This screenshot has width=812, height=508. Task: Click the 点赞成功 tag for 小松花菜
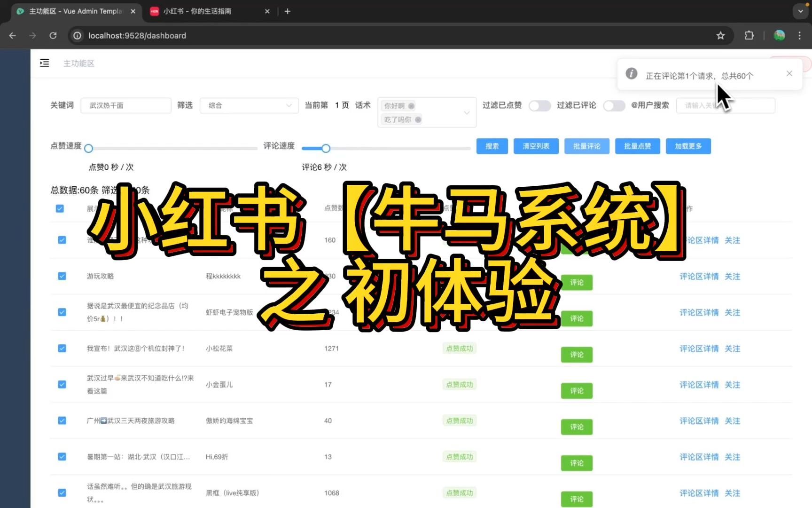tap(460, 349)
